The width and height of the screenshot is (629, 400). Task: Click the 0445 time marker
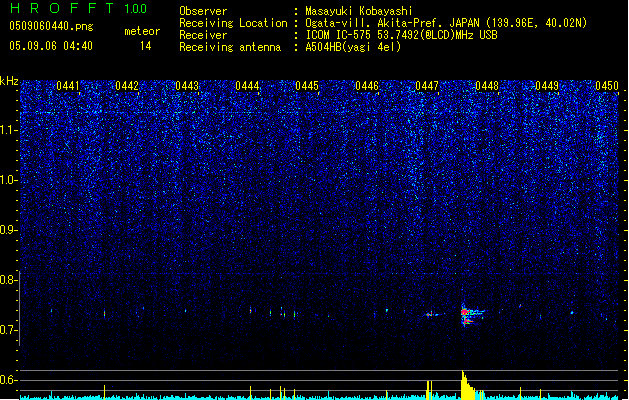[307, 86]
